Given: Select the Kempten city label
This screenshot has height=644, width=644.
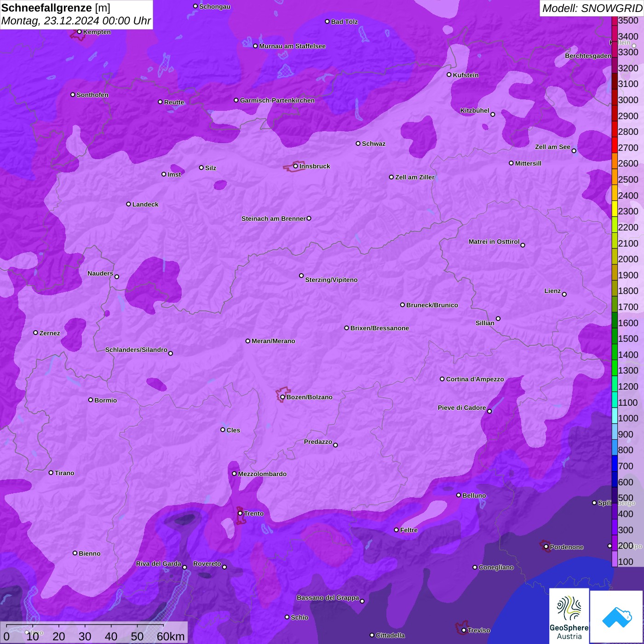Looking at the screenshot, I should click(97, 32).
